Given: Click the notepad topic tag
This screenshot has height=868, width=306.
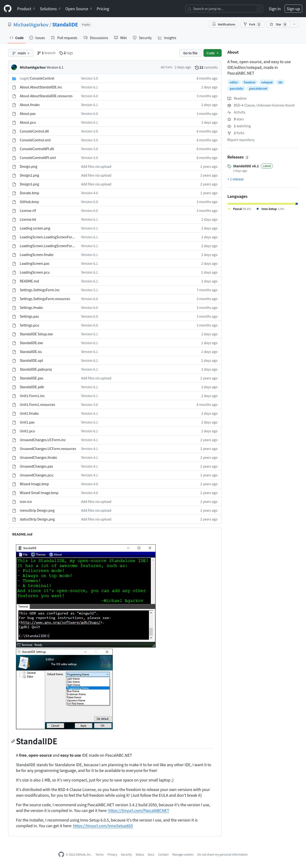Looking at the screenshot, I should (267, 82).
